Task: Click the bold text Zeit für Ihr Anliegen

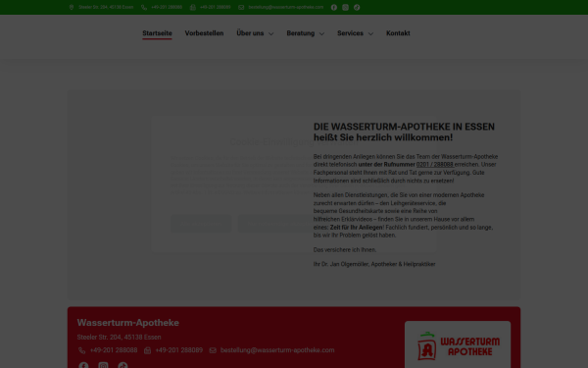Action: (357, 228)
